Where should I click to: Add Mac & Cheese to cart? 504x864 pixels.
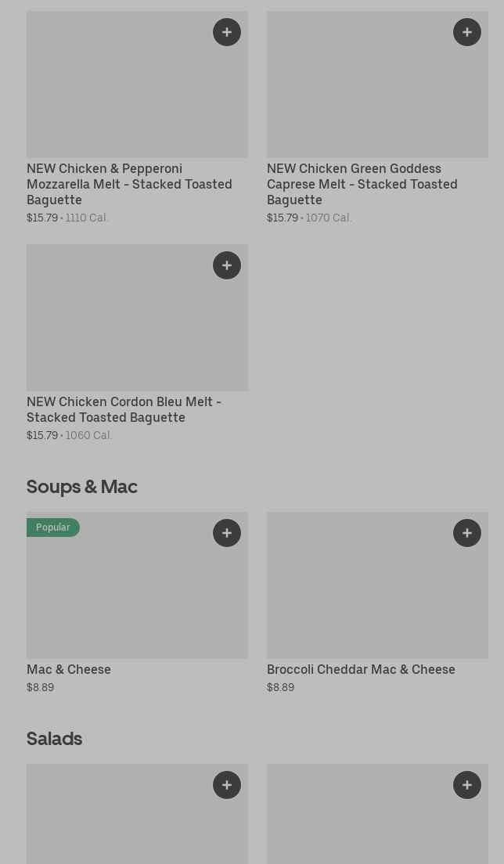coord(227,533)
